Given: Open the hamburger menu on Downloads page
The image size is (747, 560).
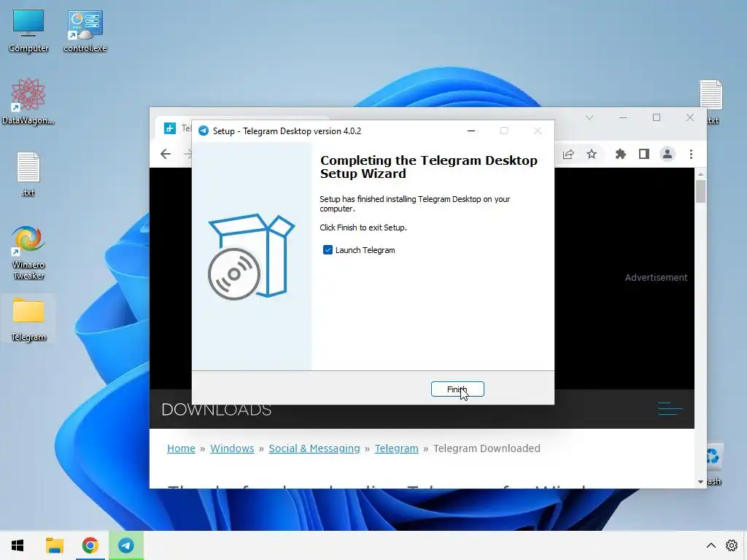Looking at the screenshot, I should coord(670,408).
